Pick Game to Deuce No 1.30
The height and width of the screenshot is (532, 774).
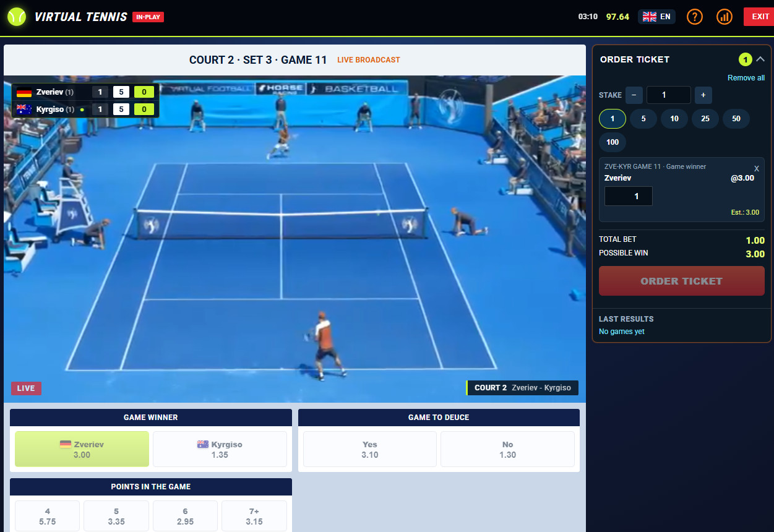(507, 449)
